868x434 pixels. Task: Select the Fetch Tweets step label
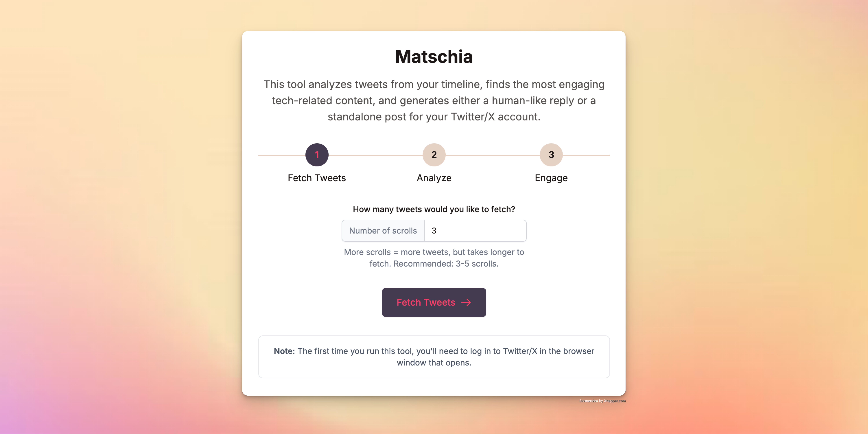tap(317, 178)
